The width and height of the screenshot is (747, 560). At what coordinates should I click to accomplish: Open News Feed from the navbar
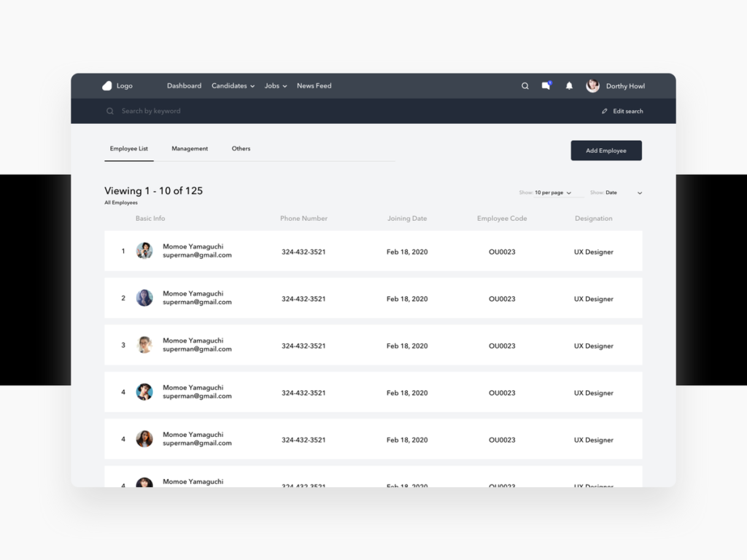[314, 85]
